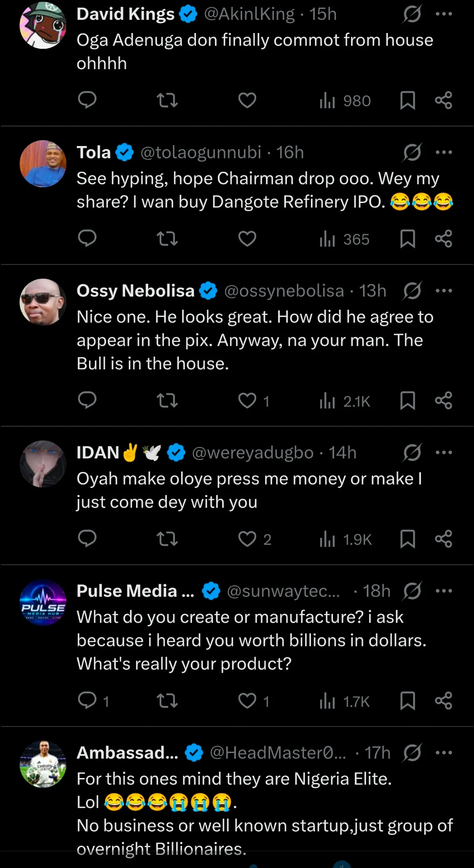The image size is (474, 868).
Task: Open Grok icon on David Kings' tweet
Action: pyautogui.click(x=412, y=14)
